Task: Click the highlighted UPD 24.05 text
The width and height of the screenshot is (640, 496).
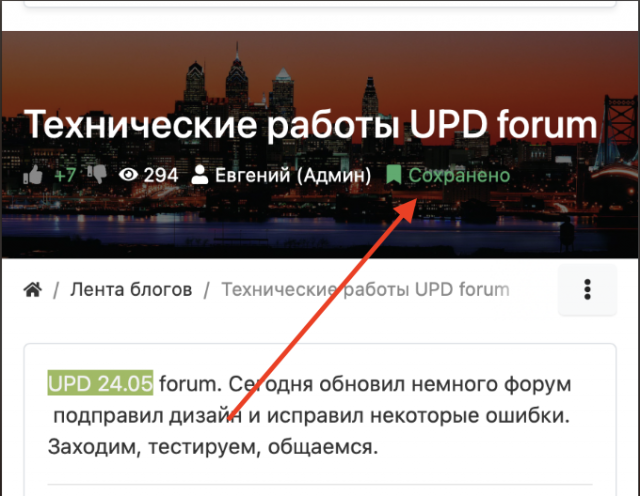Action: [100, 383]
